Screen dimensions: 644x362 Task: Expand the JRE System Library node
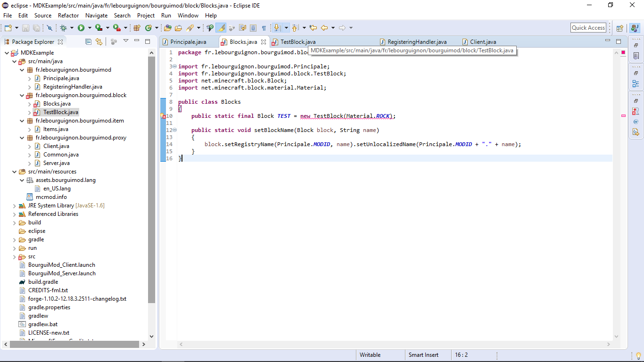[14, 206]
